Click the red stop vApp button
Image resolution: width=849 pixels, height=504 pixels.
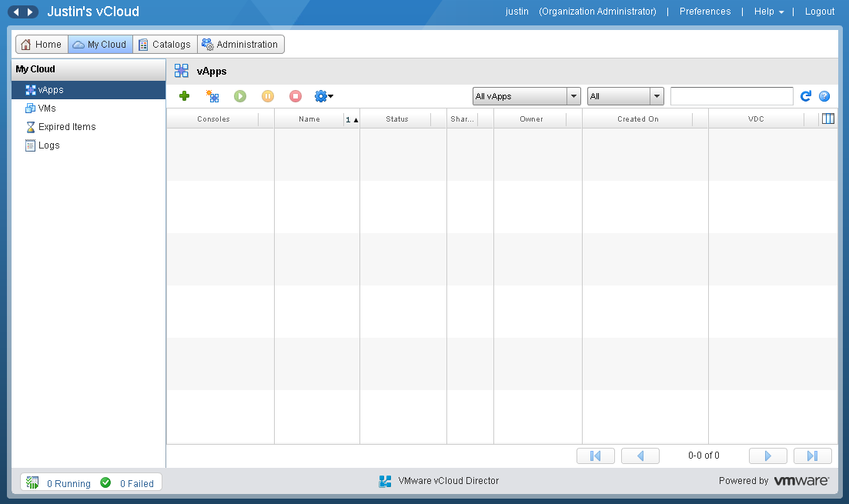(x=295, y=96)
